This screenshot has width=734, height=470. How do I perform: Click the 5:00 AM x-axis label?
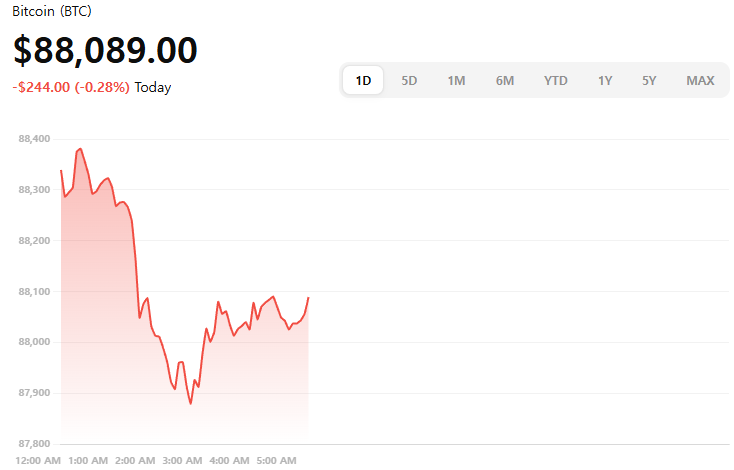coord(276,460)
